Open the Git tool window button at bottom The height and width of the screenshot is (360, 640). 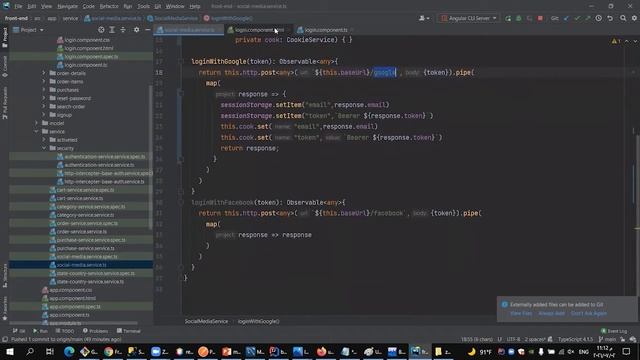pos(19,331)
